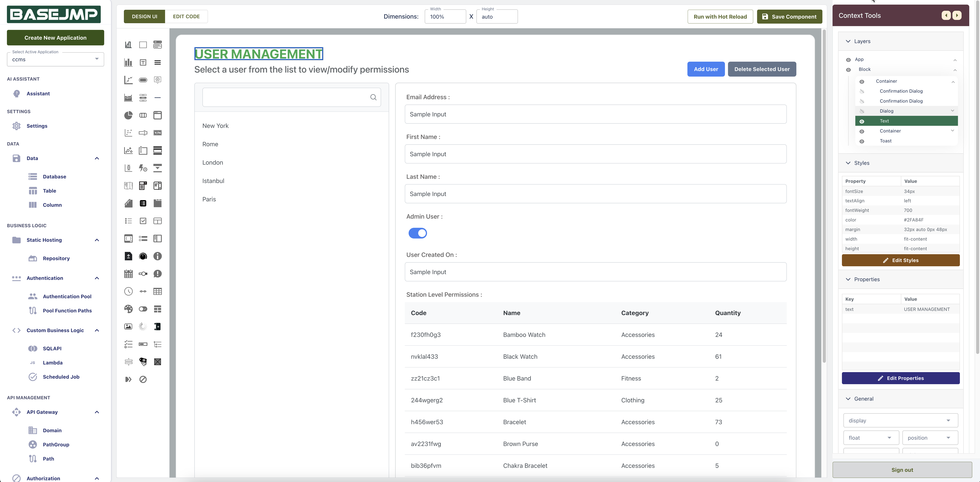This screenshot has width=980, height=482.
Task: Hide the Toast layer via eye icon
Action: tap(862, 141)
